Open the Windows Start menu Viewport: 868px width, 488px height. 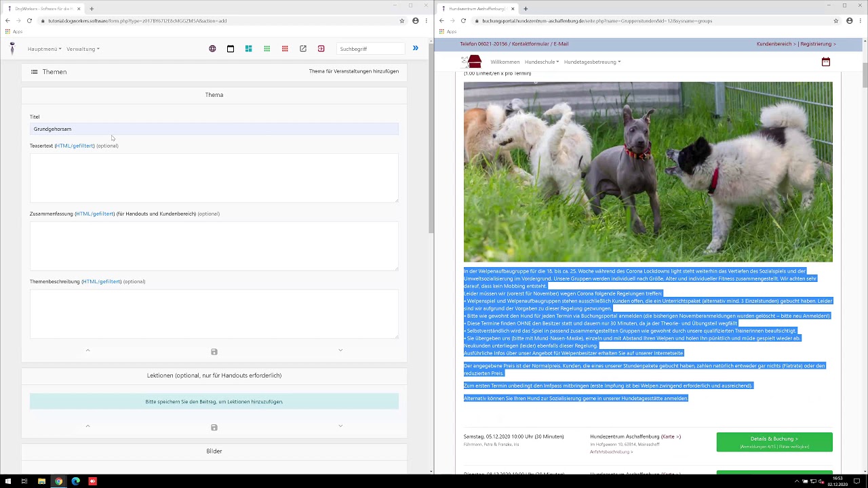(x=7, y=481)
